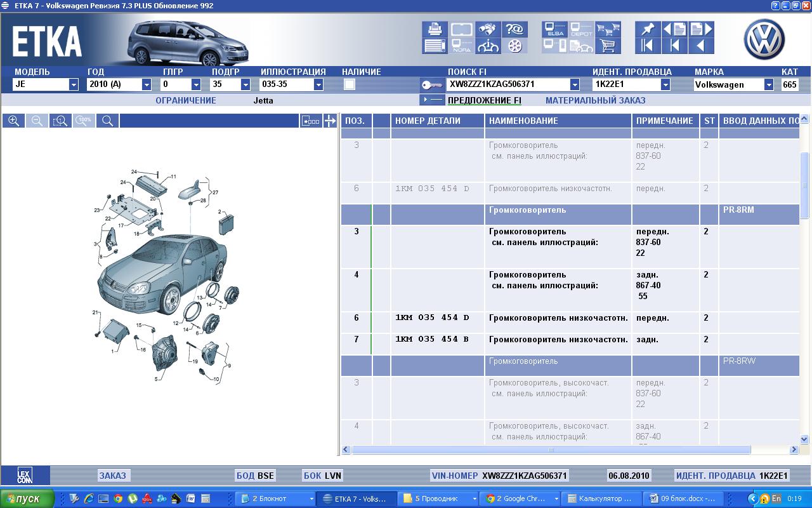The height and width of the screenshot is (508, 812).
Task: Click vertical scrollbar down arrow in parts list
Action: point(804,439)
